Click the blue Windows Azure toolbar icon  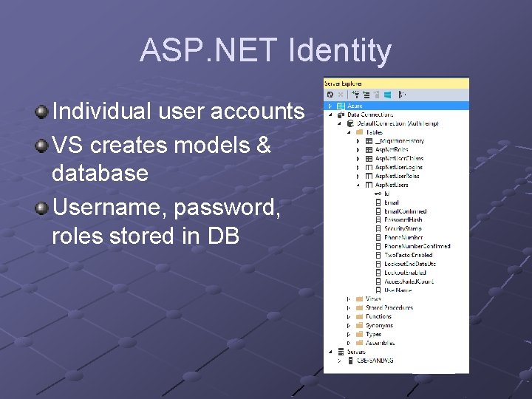coord(387,95)
